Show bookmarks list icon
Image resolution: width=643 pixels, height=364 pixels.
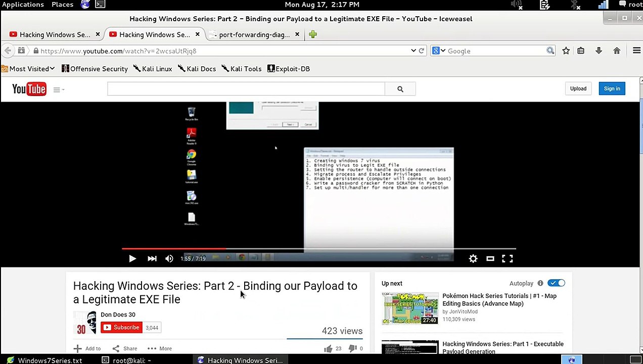click(x=581, y=51)
